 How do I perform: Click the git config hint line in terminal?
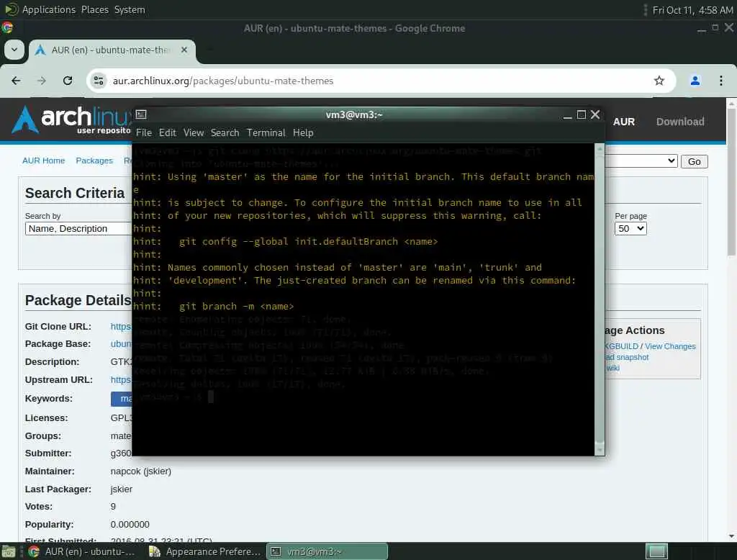coord(285,242)
